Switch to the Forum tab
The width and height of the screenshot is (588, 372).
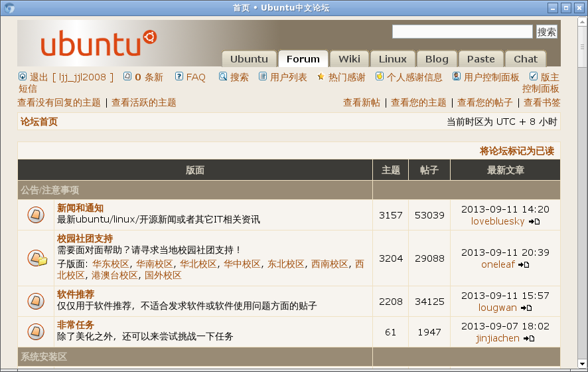(x=303, y=59)
